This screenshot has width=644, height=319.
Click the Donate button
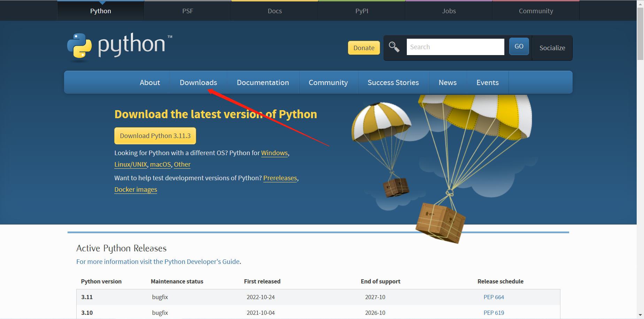pyautogui.click(x=364, y=48)
